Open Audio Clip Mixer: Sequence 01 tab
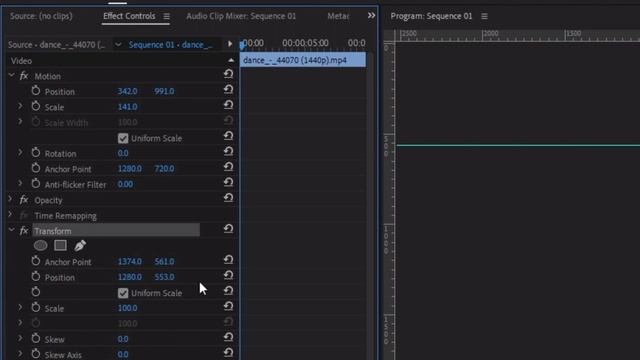Screen dimensions: 640x360 [241, 16]
